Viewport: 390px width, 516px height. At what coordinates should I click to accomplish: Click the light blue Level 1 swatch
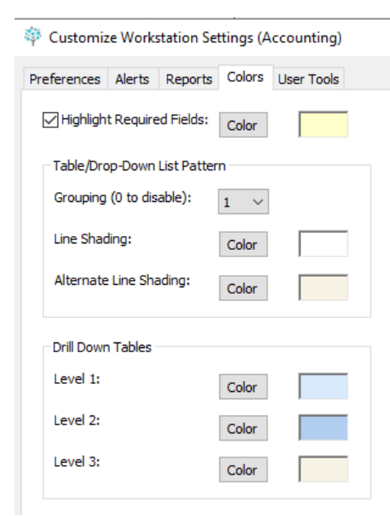click(323, 386)
